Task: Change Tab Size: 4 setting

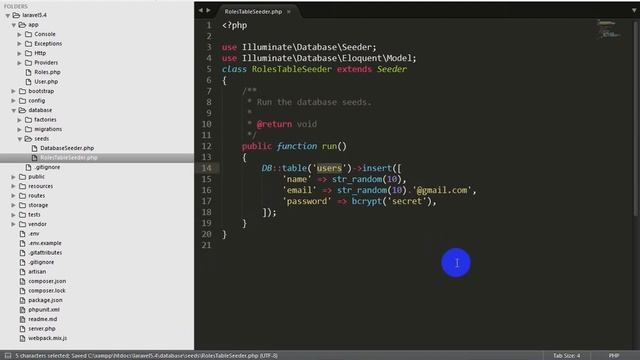Action: pos(567,356)
